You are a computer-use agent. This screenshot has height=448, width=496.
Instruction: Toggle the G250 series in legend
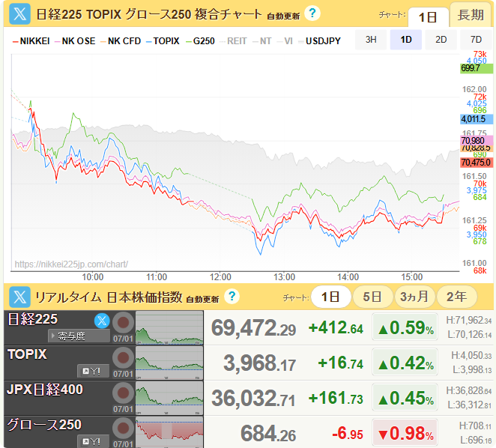click(200, 41)
